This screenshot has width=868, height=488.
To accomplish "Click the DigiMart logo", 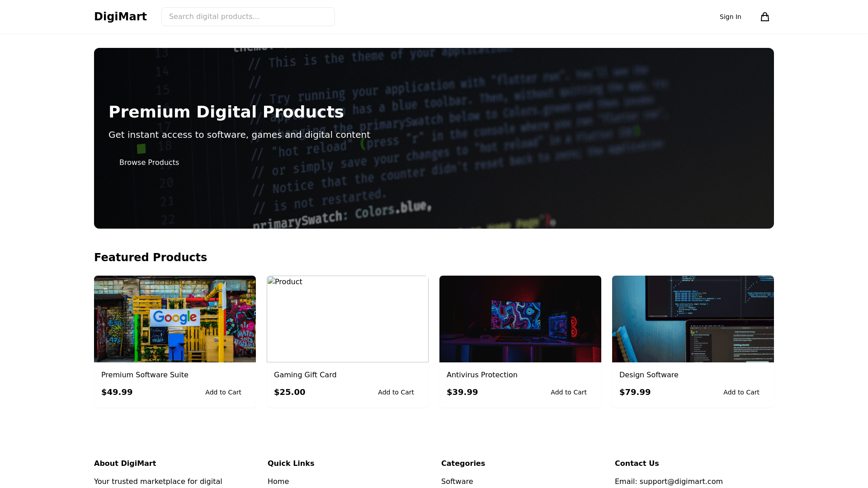I will click(x=120, y=16).
